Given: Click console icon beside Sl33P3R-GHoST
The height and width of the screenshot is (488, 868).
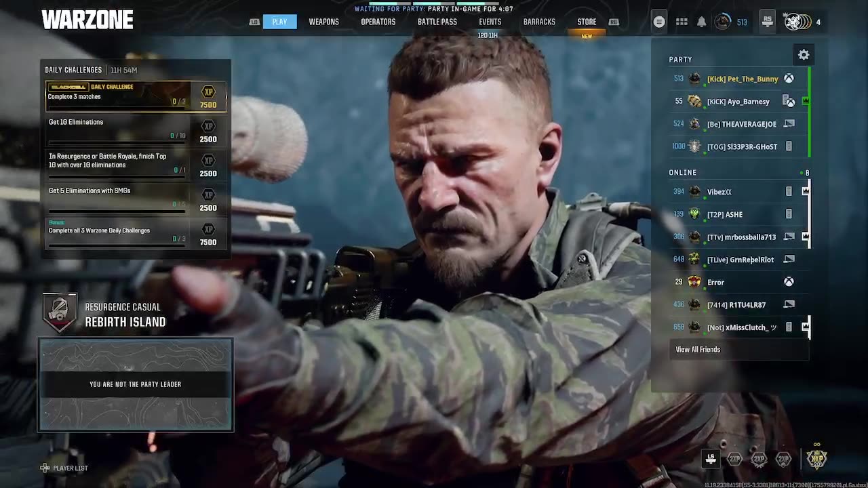Looking at the screenshot, I should [x=789, y=146].
